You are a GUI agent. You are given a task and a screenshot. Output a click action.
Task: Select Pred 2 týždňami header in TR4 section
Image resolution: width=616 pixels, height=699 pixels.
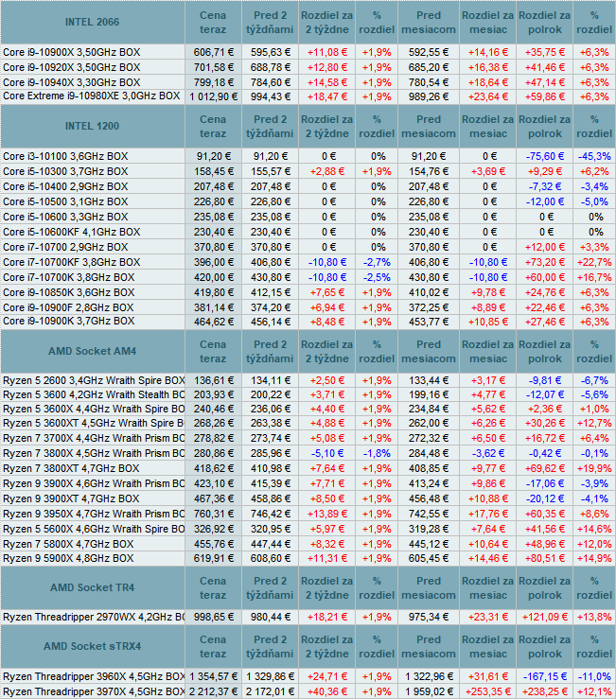coord(270,588)
